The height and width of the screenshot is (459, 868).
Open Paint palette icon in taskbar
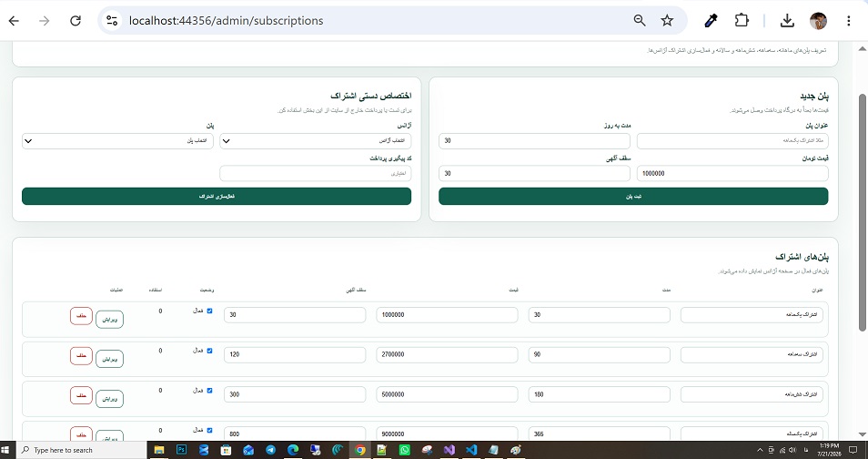516,450
